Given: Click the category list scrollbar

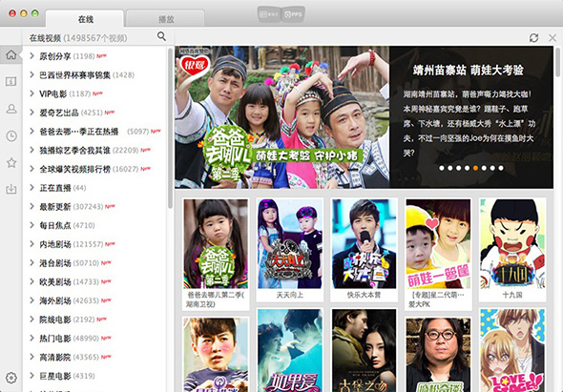Looking at the screenshot, I should (170, 128).
